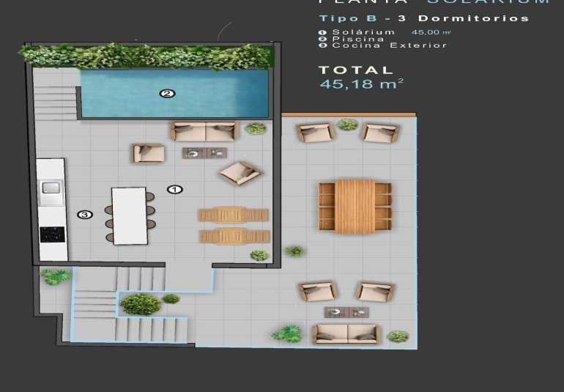Select the number 1 solarium marker
This screenshot has height=392, width=564.
[x=174, y=189]
